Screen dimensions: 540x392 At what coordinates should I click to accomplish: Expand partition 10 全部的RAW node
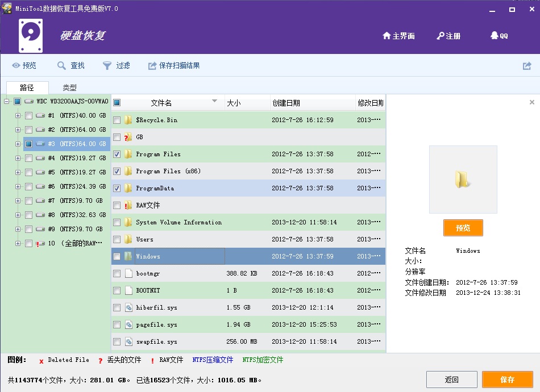[x=18, y=243]
